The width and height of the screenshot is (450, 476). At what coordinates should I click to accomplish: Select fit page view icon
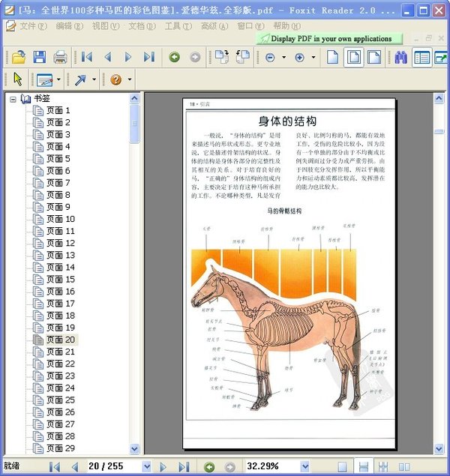coord(354,57)
